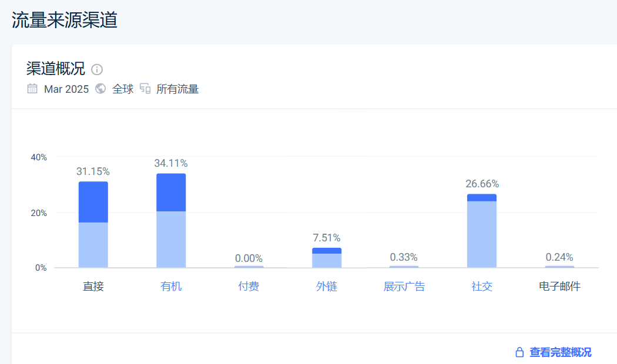Image resolution: width=617 pixels, height=364 pixels.
Task: Click the 展示广告 channel label
Action: [404, 287]
